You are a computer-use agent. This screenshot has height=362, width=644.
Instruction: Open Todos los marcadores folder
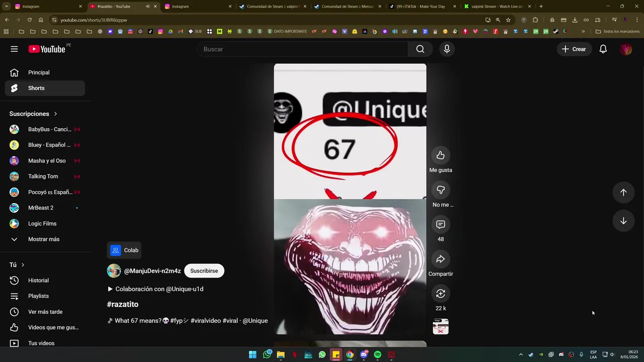click(617, 31)
